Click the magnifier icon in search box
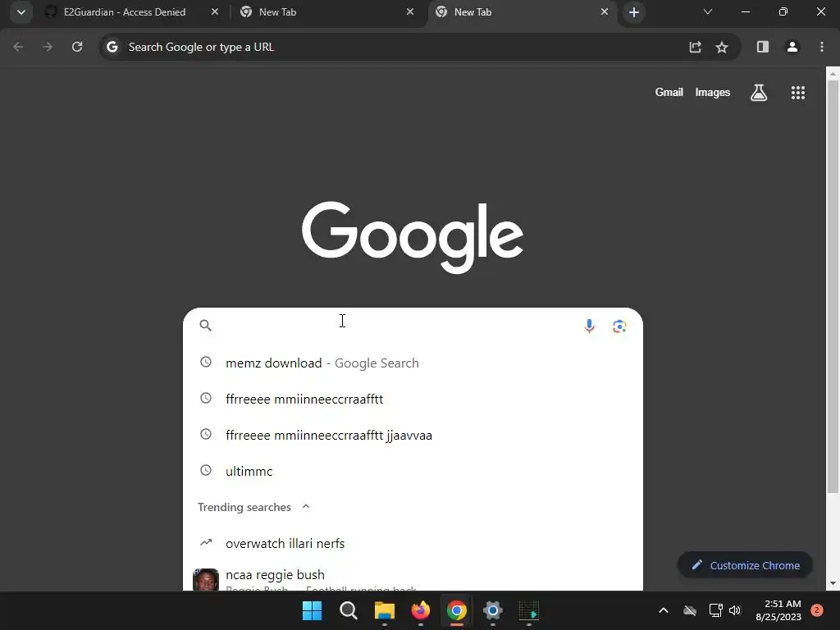Screen dimensions: 840x630 pos(206,325)
